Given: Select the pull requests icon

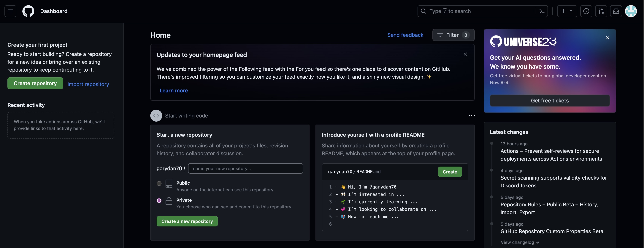Looking at the screenshot, I should click(601, 11).
